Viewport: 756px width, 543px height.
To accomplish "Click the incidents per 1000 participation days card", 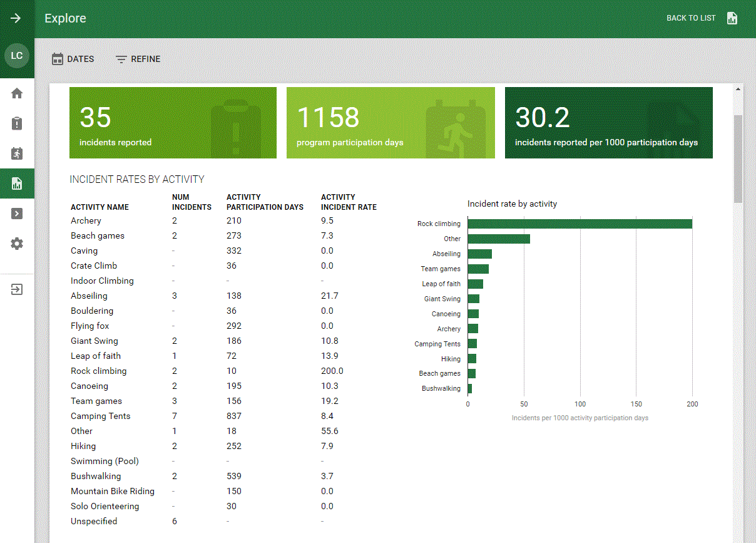I will [608, 123].
